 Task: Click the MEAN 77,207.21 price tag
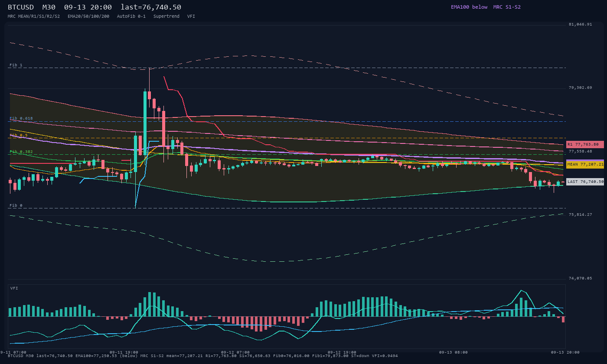pos(585,165)
